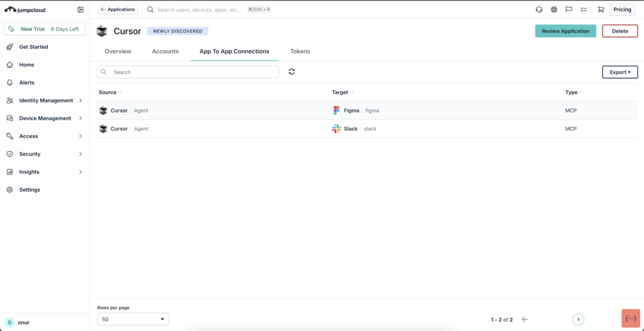Switch to the Tokens tab
Image resolution: width=644 pixels, height=331 pixels.
tap(300, 52)
